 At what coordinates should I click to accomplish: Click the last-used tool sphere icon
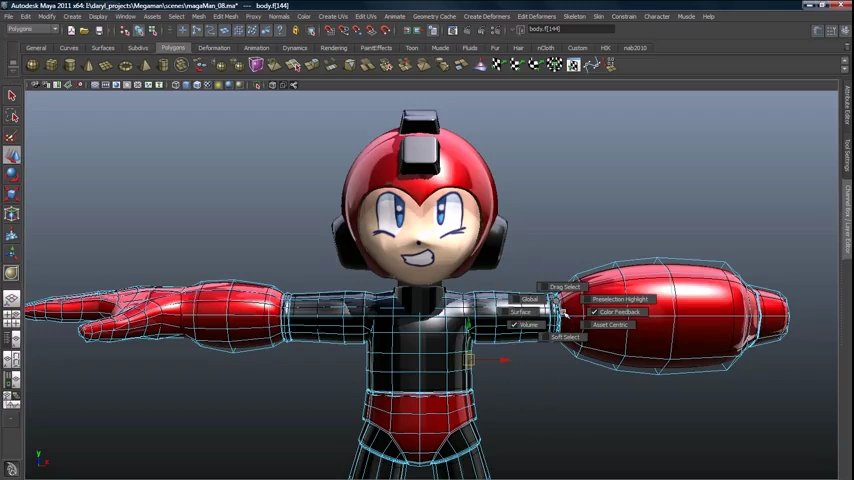11,272
